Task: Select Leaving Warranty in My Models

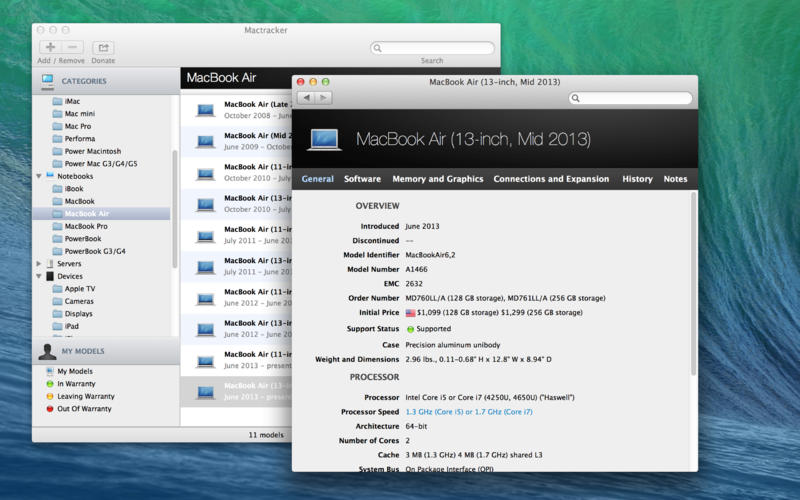Action: point(85,396)
